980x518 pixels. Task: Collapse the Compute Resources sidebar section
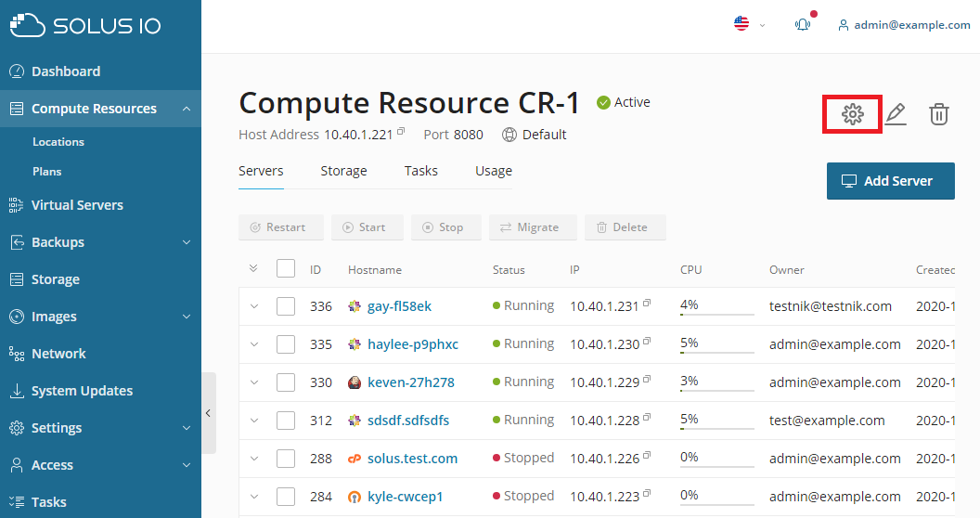tap(187, 109)
